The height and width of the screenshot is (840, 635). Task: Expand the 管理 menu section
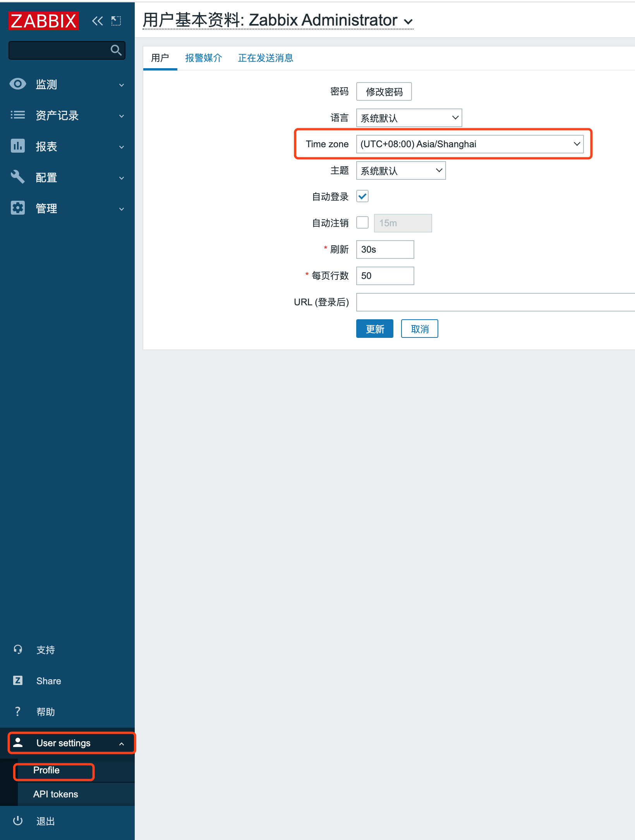(x=122, y=209)
